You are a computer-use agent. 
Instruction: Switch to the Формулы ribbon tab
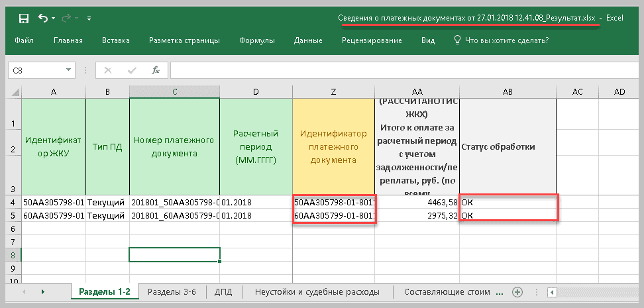point(257,40)
